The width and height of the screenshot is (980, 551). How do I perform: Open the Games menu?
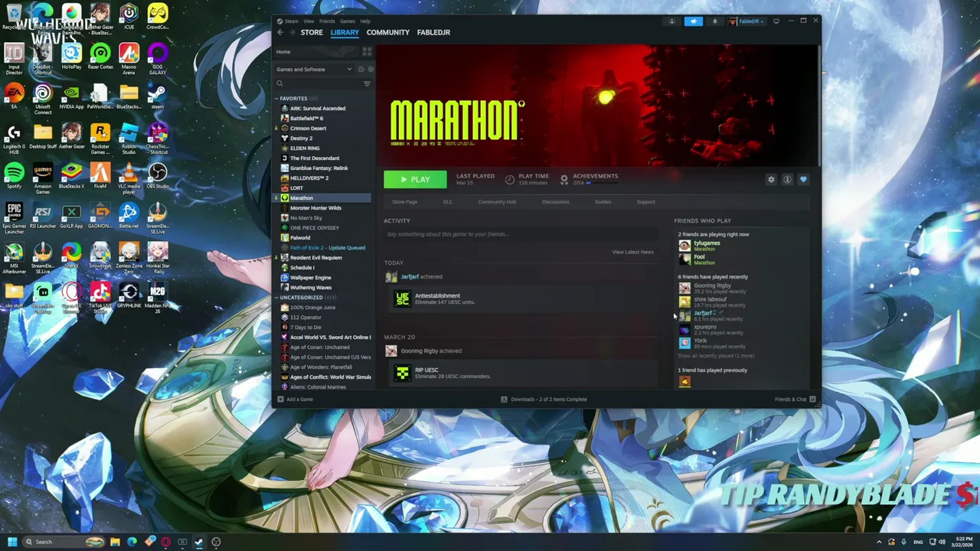[348, 21]
